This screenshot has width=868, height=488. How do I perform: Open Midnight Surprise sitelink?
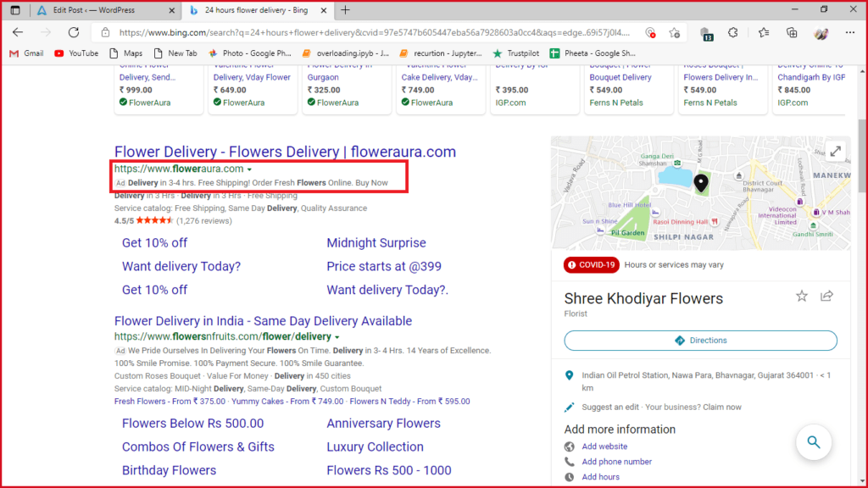point(376,243)
